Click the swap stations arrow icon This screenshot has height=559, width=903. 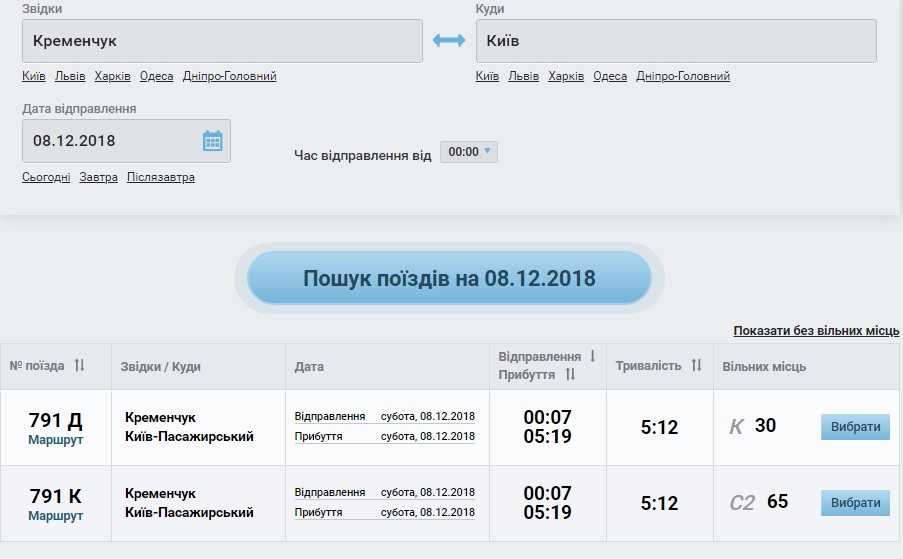point(449,41)
